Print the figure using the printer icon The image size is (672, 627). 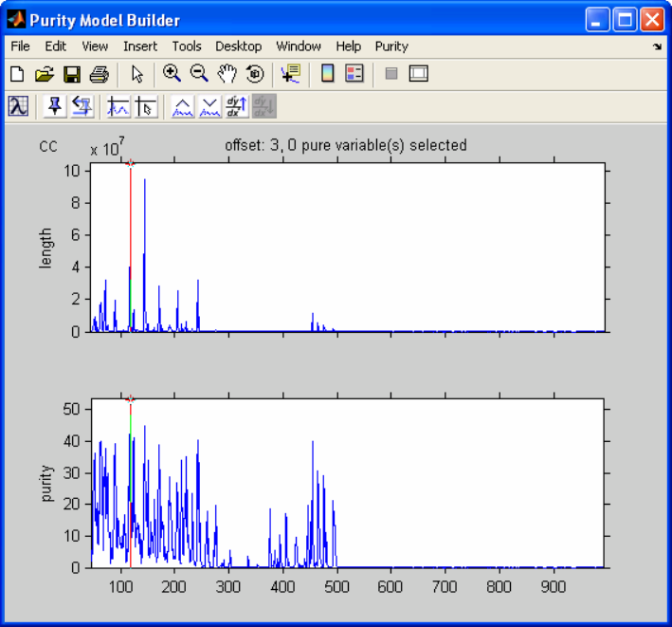pyautogui.click(x=98, y=74)
